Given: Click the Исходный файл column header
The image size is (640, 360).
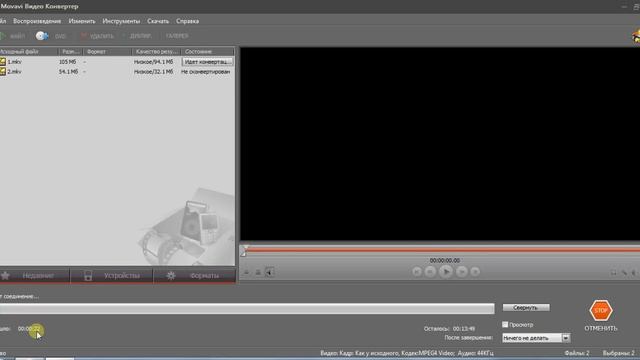Looking at the screenshot, I should [x=29, y=51].
